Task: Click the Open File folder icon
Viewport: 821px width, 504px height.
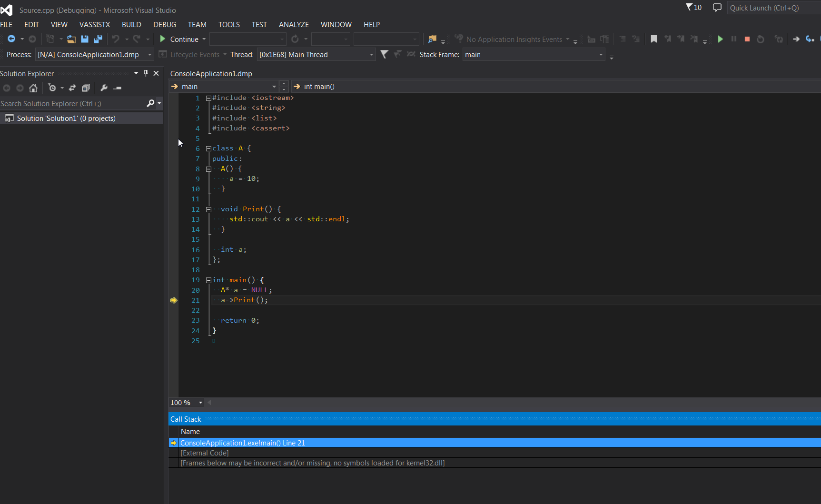Action: click(x=71, y=39)
